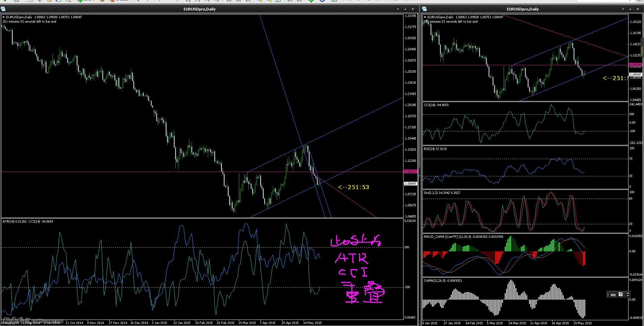The image size is (644, 326).
Task: Click the 11 Apr 2015 date on right time axis
Action: pyautogui.click(x=539, y=323)
